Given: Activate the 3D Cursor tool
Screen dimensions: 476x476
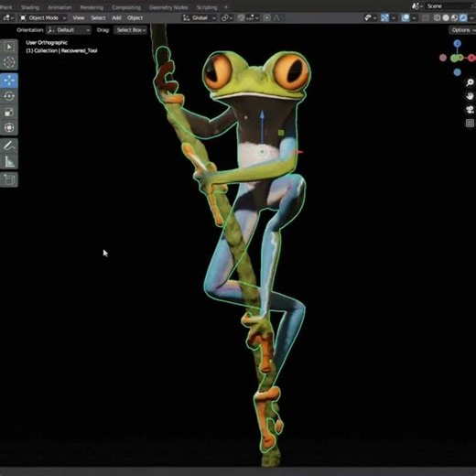Looking at the screenshot, I should point(9,62).
